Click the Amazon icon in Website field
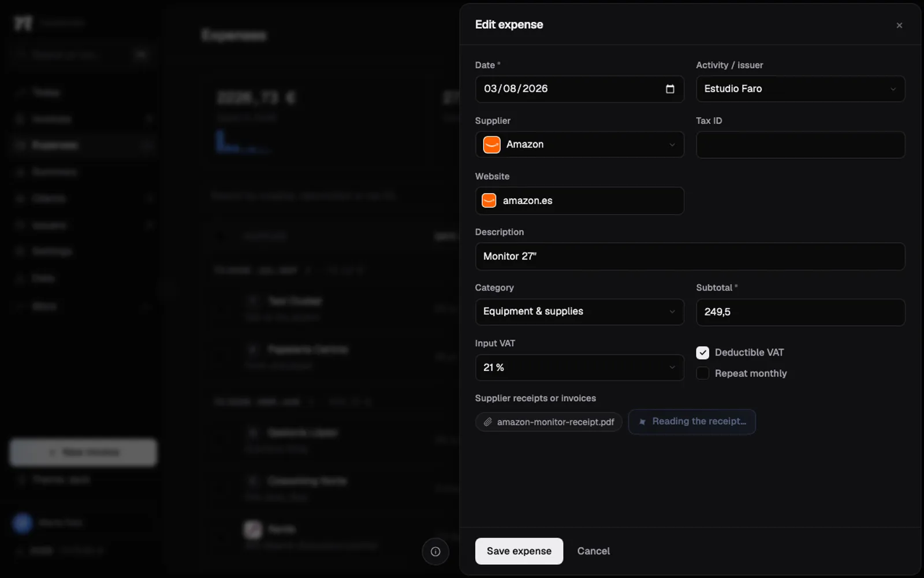 tap(489, 201)
